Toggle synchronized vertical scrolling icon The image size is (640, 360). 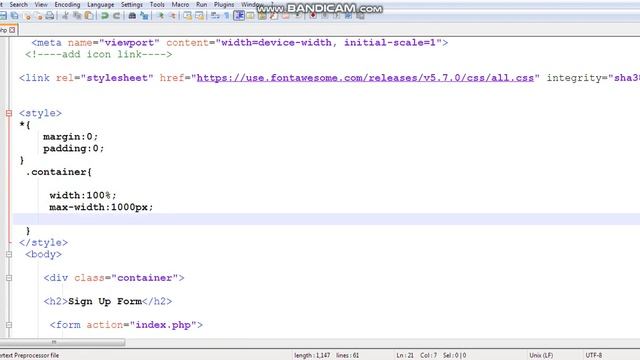188,16
